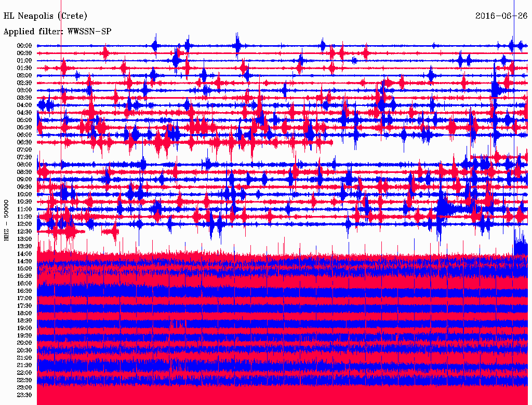Select the 13:00 time label

[x=24, y=239]
